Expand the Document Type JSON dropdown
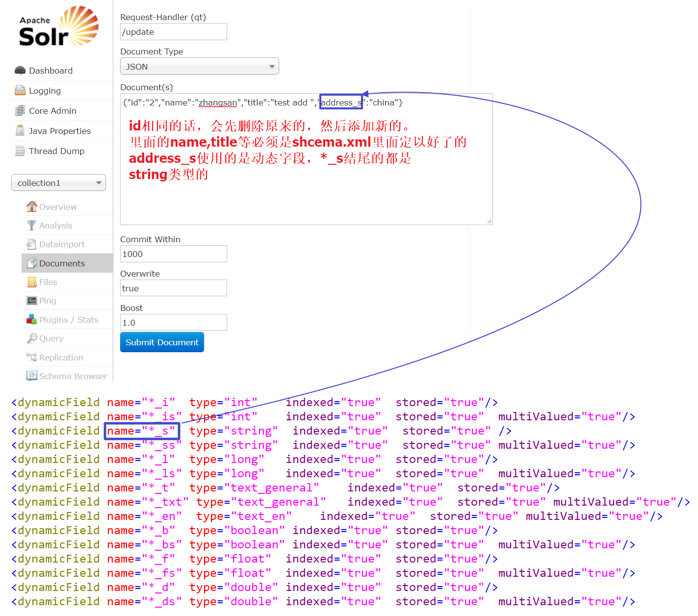The width and height of the screenshot is (698, 616). [x=199, y=66]
